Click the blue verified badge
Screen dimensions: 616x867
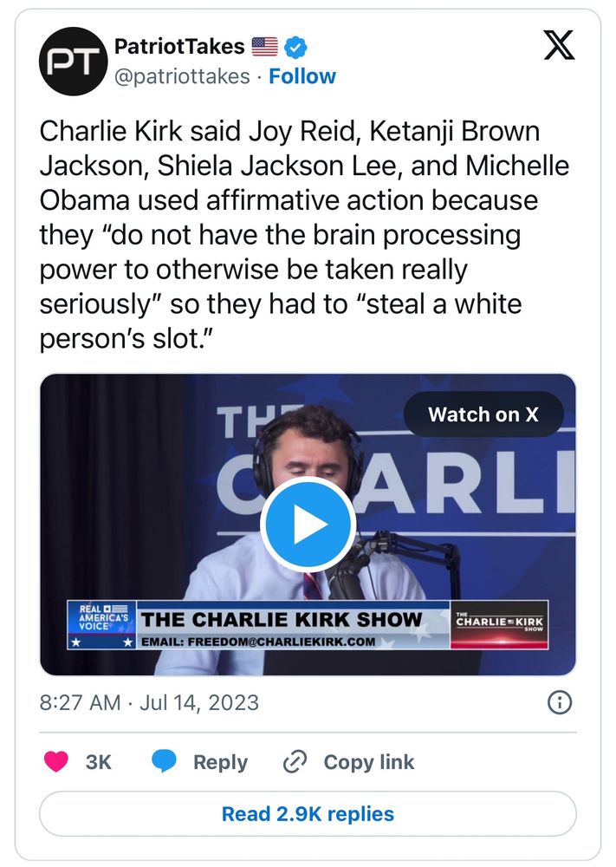[295, 48]
